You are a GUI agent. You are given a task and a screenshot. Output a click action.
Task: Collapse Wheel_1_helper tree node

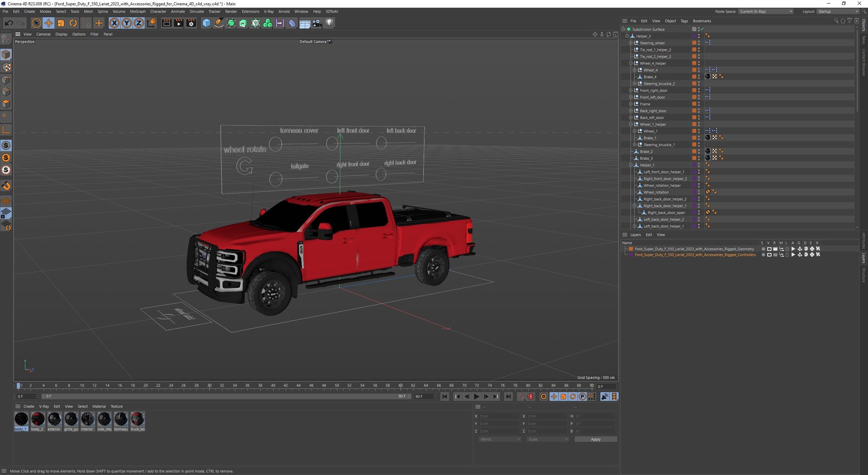click(631, 124)
